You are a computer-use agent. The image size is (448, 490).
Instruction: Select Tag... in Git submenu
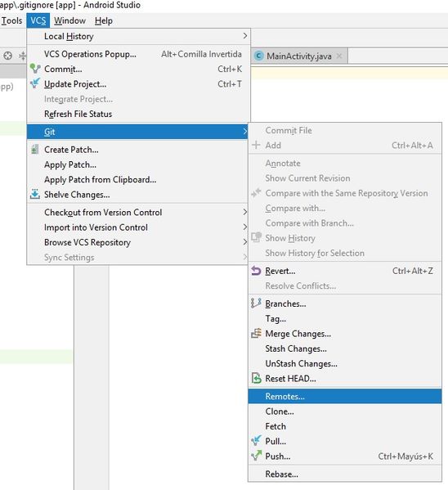[345, 319]
